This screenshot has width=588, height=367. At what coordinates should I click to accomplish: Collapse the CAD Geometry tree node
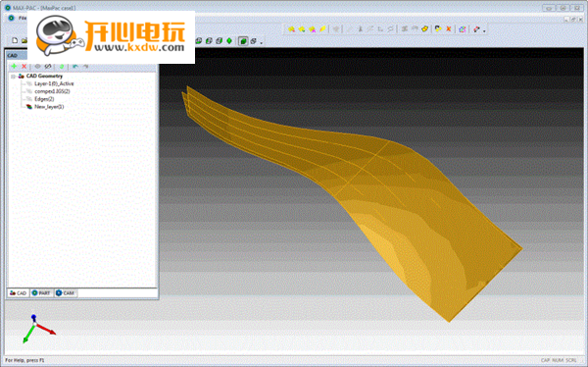click(13, 77)
